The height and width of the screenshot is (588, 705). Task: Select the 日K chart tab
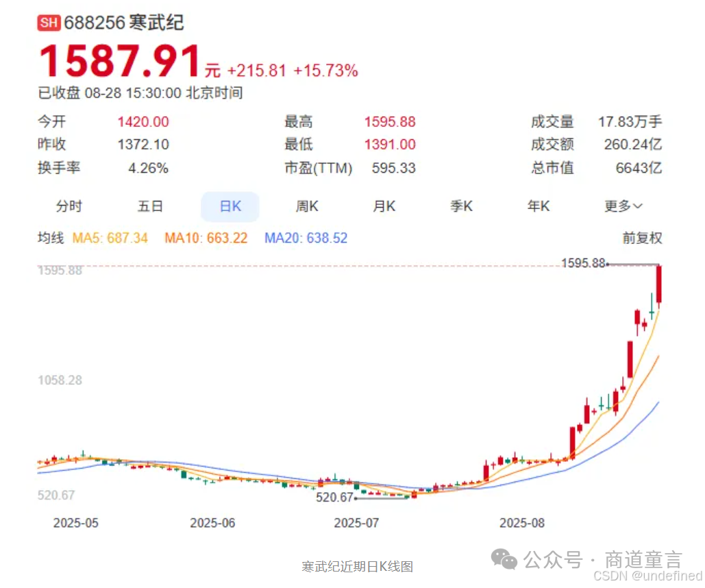(230, 206)
